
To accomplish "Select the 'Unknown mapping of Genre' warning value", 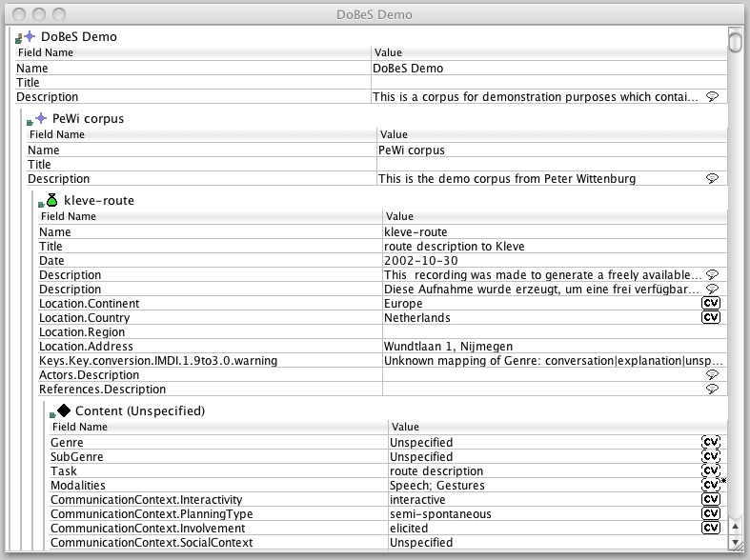I will click(x=554, y=361).
